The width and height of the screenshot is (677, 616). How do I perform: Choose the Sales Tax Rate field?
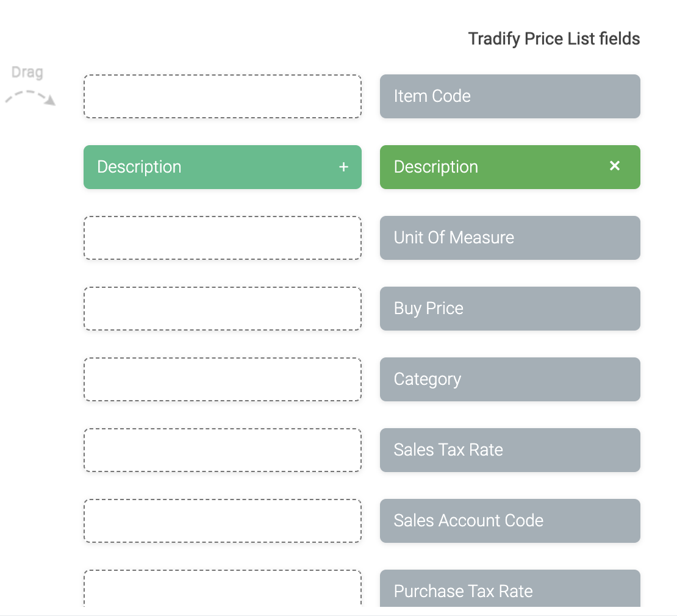(x=510, y=450)
